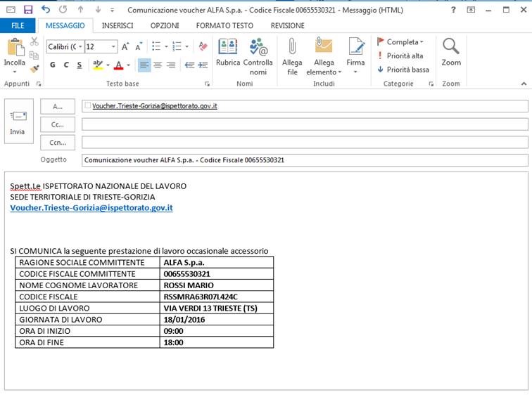Click the Ccn... button
532x395 pixels.
tap(58, 143)
